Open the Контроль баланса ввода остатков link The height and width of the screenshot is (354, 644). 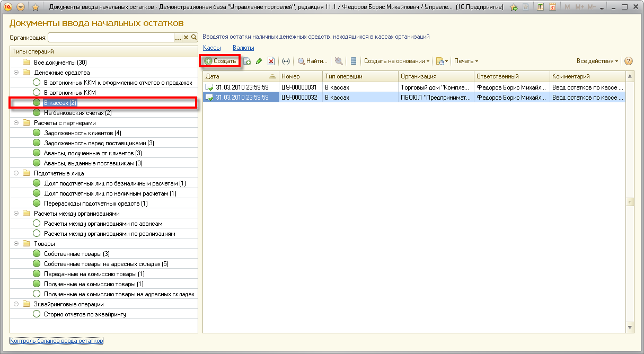[56, 341]
